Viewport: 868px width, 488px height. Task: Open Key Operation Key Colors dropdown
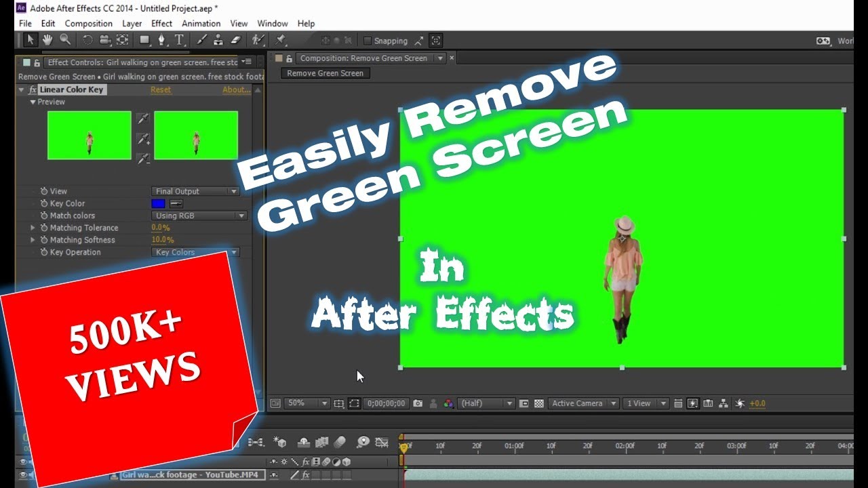[195, 252]
